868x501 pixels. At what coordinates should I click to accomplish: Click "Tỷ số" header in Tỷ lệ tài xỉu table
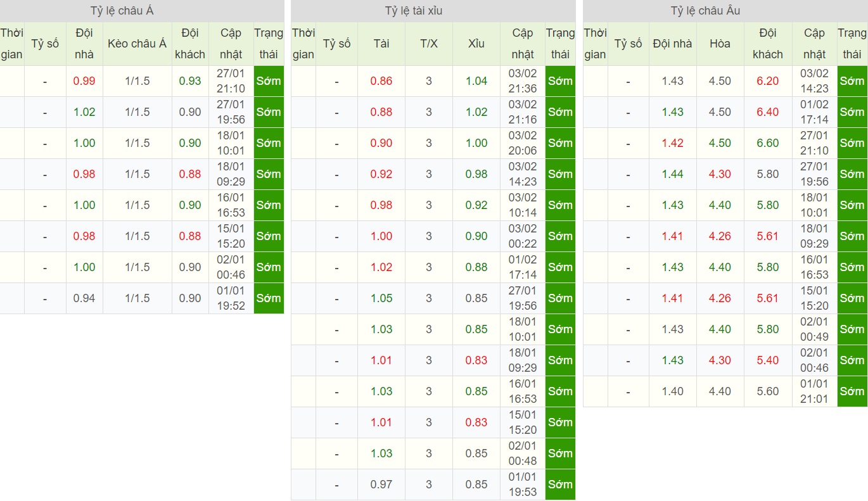pos(336,44)
